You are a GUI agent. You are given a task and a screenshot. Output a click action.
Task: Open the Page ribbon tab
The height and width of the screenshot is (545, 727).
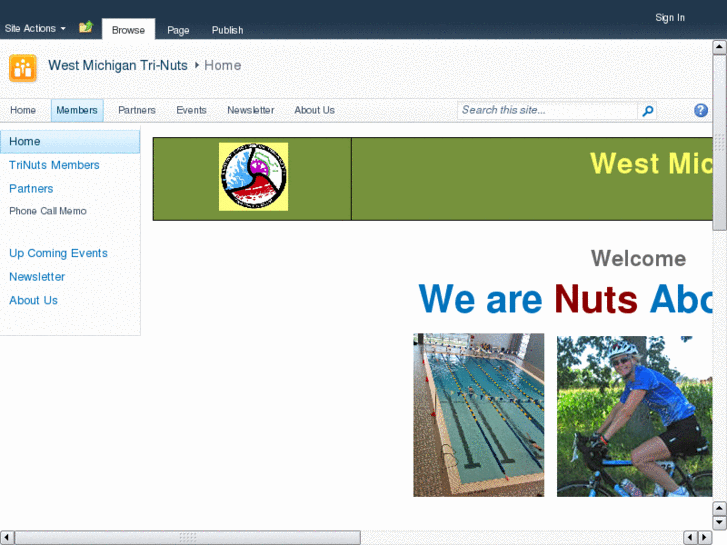click(x=178, y=30)
